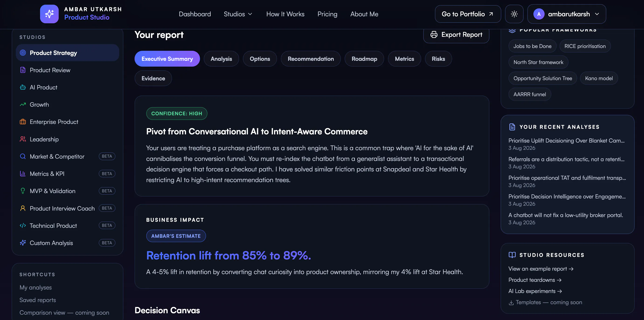Click the AI Product robot icon
The height and width of the screenshot is (320, 644).
pos(23,87)
